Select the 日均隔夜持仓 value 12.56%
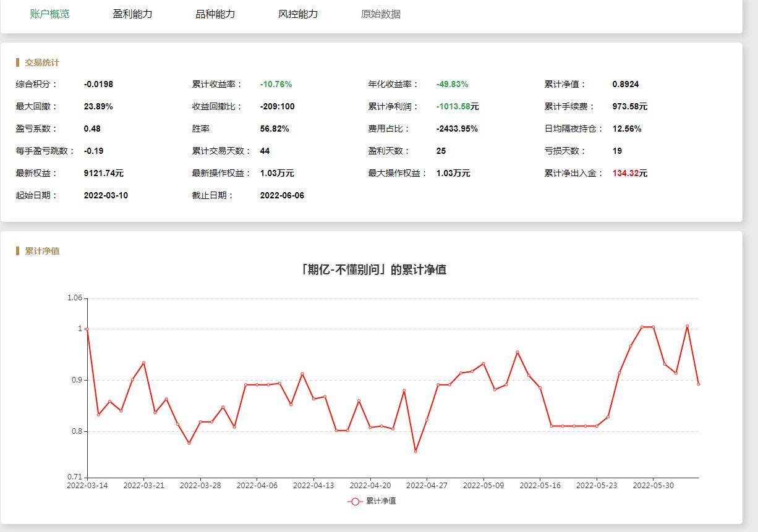This screenshot has height=532, width=758. (x=627, y=129)
